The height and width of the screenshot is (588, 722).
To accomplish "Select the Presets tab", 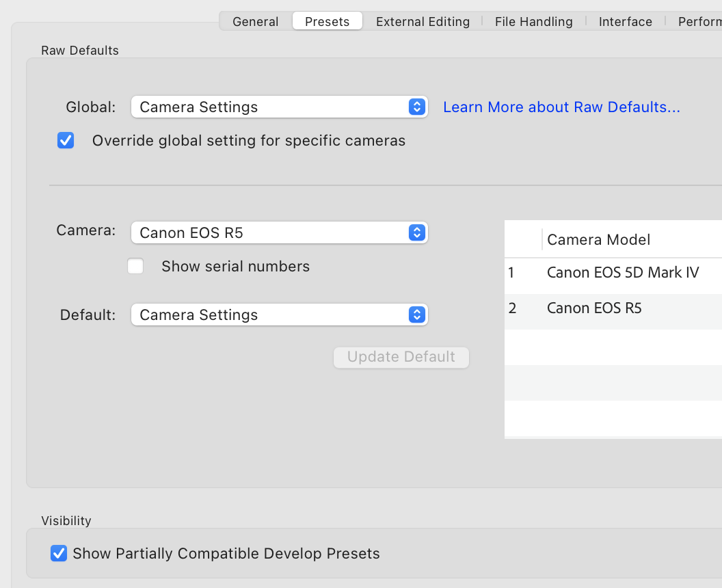I will pyautogui.click(x=327, y=21).
